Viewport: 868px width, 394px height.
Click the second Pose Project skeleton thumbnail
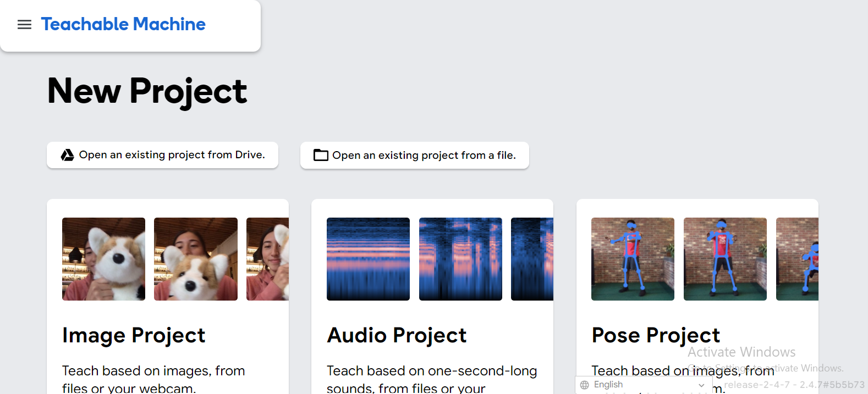point(725,259)
